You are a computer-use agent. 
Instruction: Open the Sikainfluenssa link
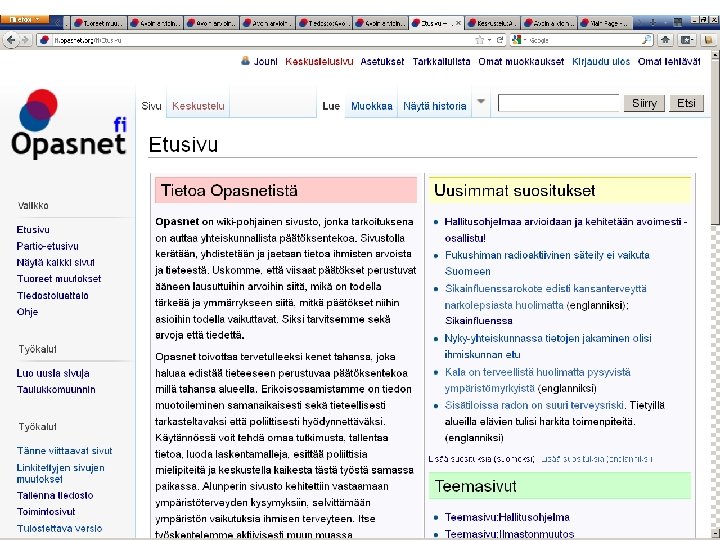tap(478, 321)
